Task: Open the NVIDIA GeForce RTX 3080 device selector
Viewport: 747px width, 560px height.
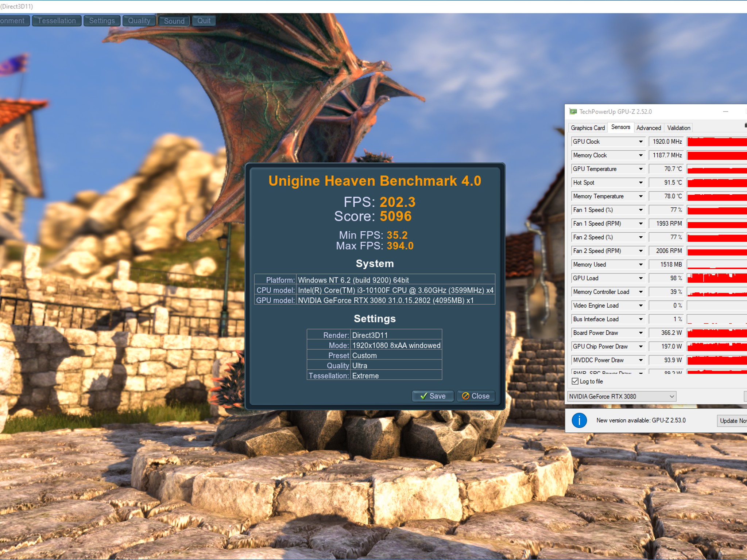Action: pyautogui.click(x=622, y=396)
